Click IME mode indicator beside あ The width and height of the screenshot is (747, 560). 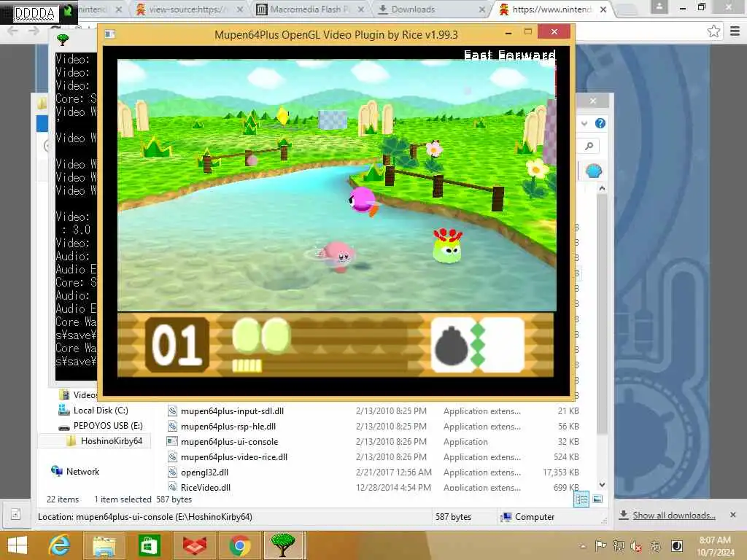point(676,545)
